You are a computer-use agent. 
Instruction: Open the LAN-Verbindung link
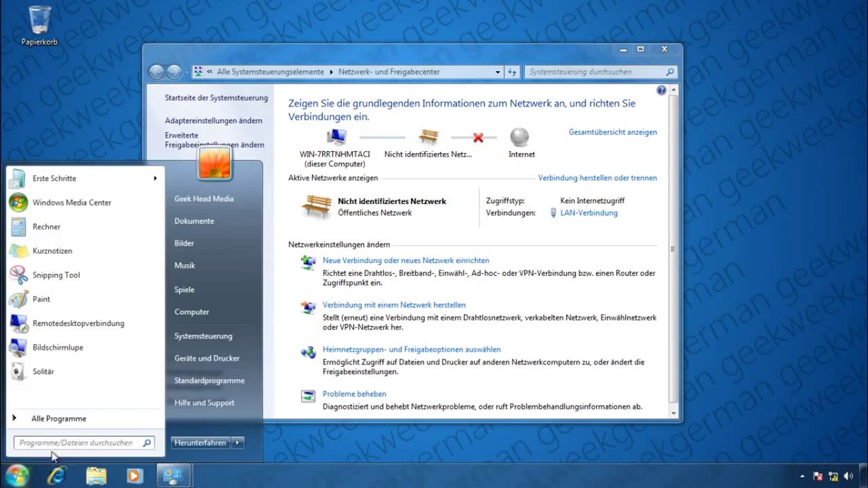(589, 213)
